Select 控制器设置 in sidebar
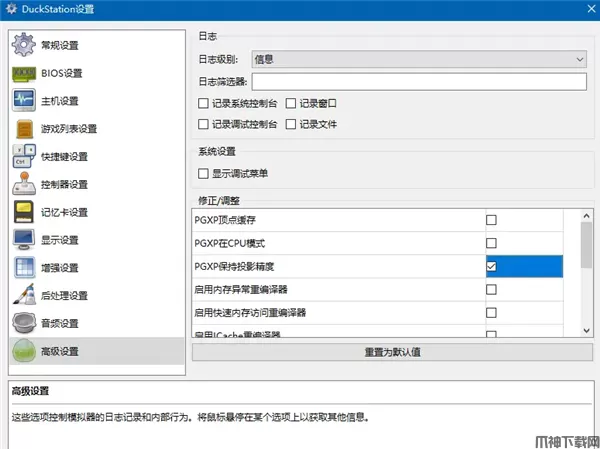This screenshot has width=600, height=449. (x=97, y=184)
